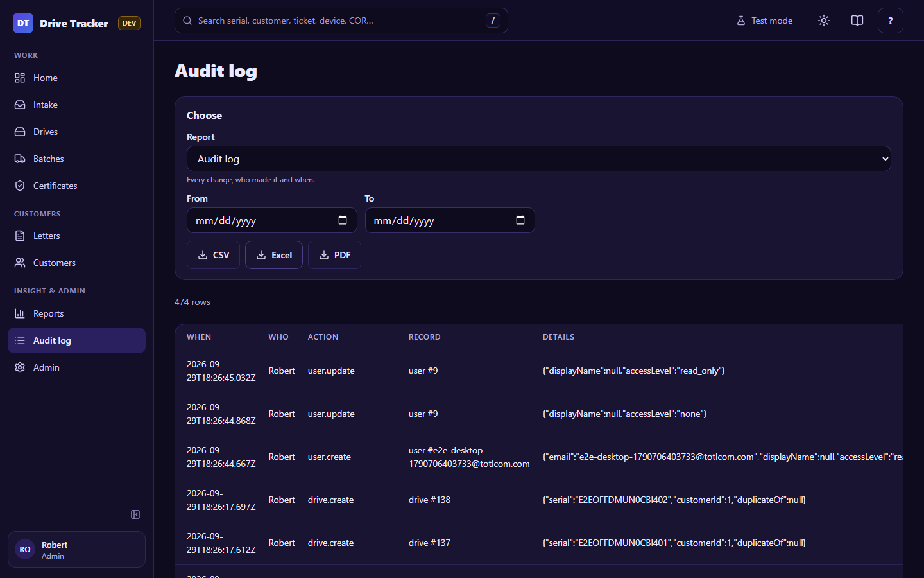Open the Letters page
Screen dimensions: 924x578
(x=76, y=236)
